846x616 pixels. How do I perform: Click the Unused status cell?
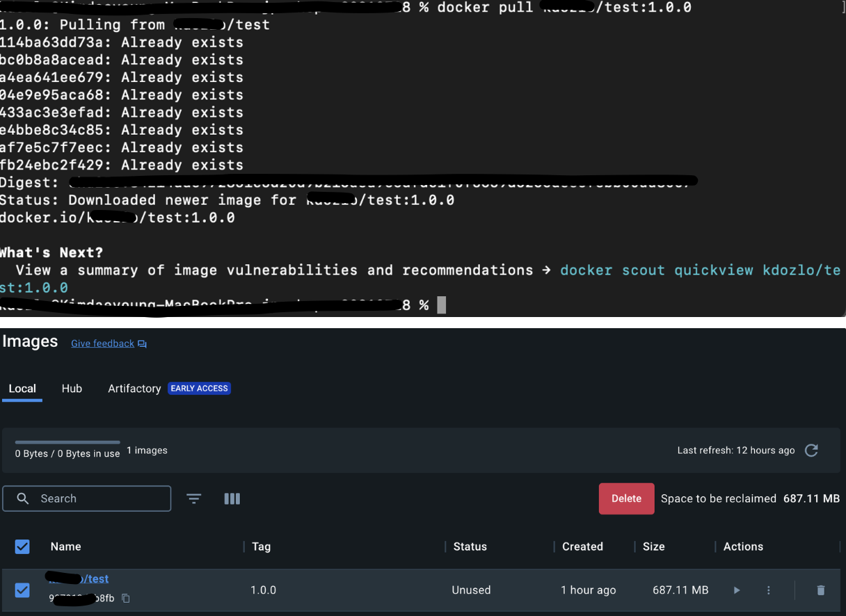click(471, 590)
